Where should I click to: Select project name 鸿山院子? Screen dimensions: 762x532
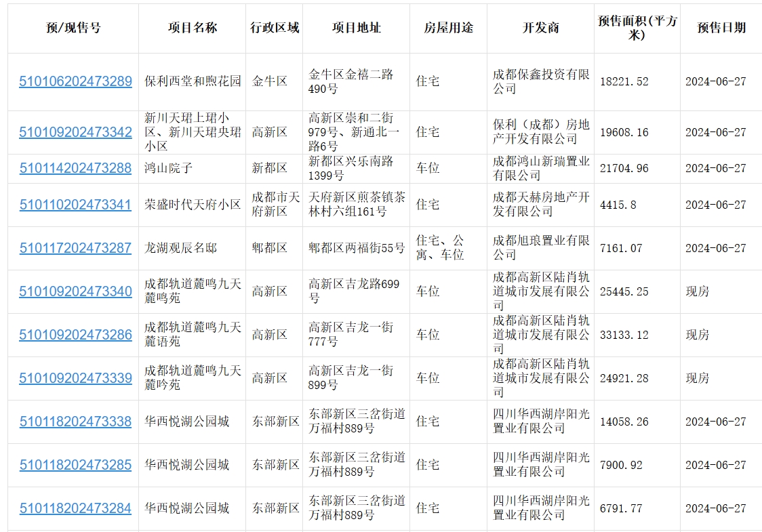point(168,168)
